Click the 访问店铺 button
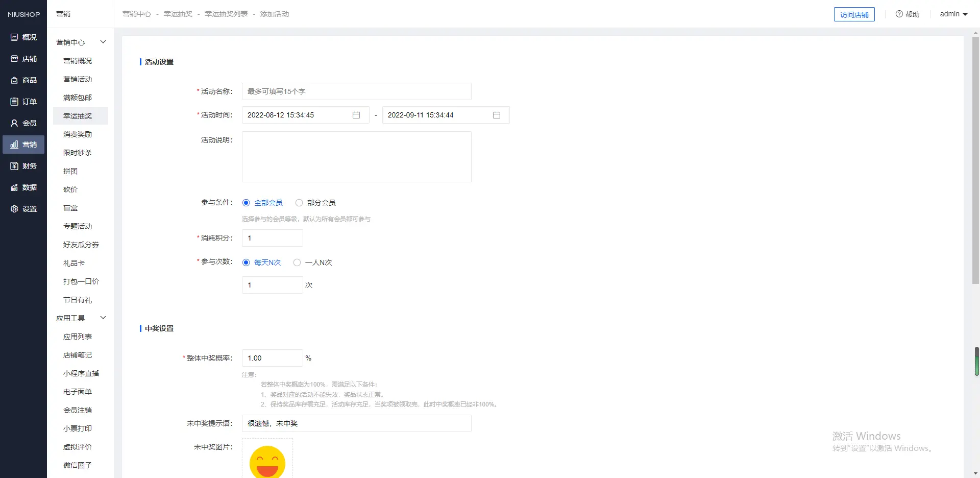 click(854, 14)
